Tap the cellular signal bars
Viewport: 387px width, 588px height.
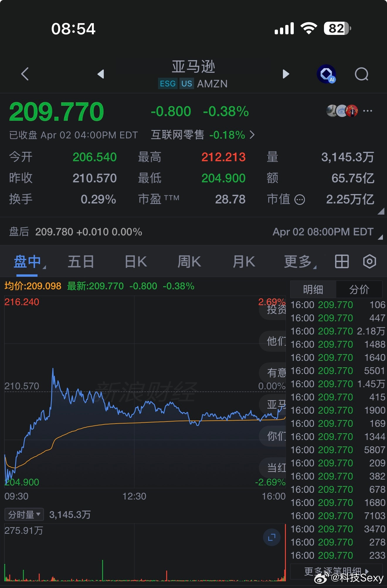[x=284, y=28]
